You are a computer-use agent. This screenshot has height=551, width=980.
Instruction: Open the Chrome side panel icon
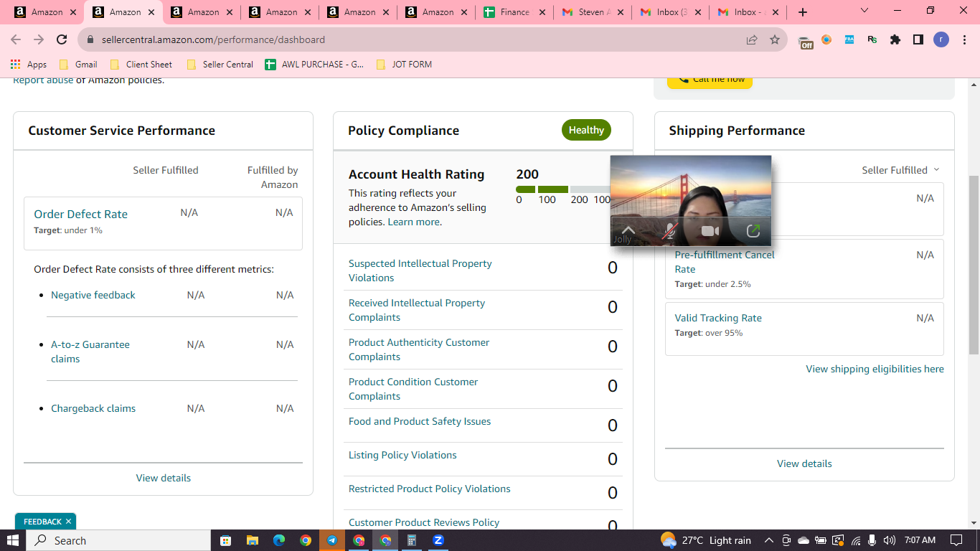(x=918, y=39)
